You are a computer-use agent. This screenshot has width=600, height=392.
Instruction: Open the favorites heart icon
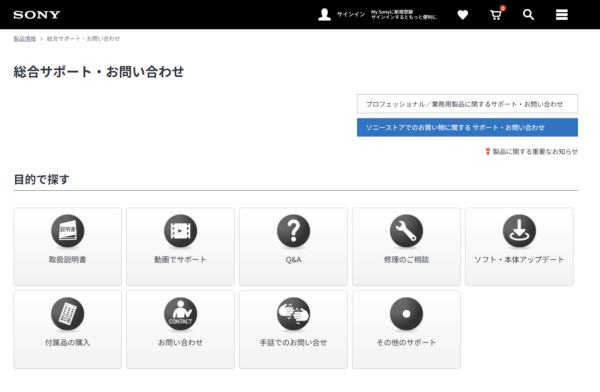463,15
